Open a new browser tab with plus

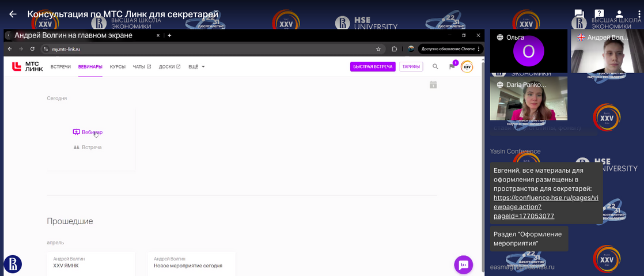tap(169, 35)
